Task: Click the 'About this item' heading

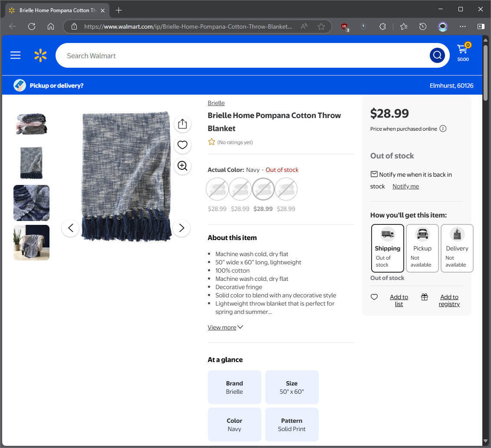Action: pos(232,237)
